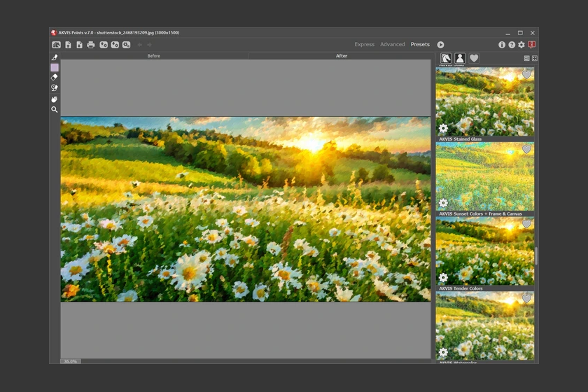Apply the Sunset Colors + Frame & Canvas thumbnail
This screenshot has height=392, width=588.
tap(485, 251)
